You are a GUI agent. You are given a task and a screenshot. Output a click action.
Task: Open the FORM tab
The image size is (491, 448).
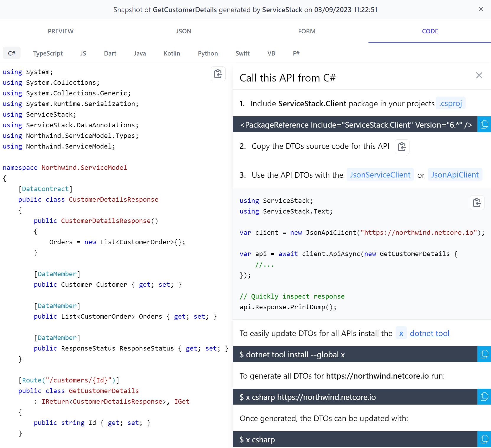point(307,31)
